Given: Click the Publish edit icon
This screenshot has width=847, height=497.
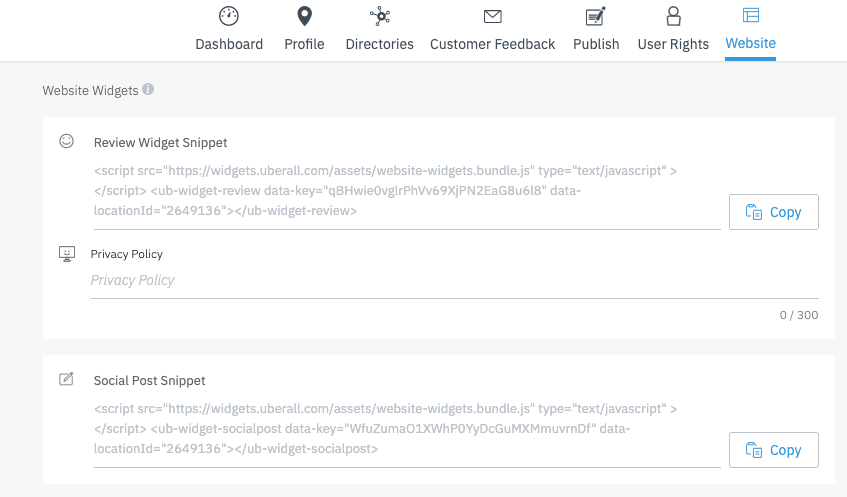Looking at the screenshot, I should click(x=596, y=16).
